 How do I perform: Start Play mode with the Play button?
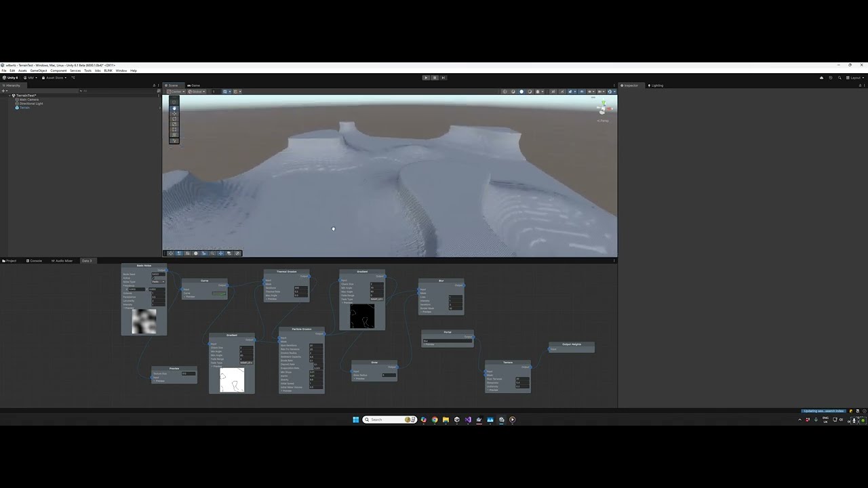click(426, 77)
